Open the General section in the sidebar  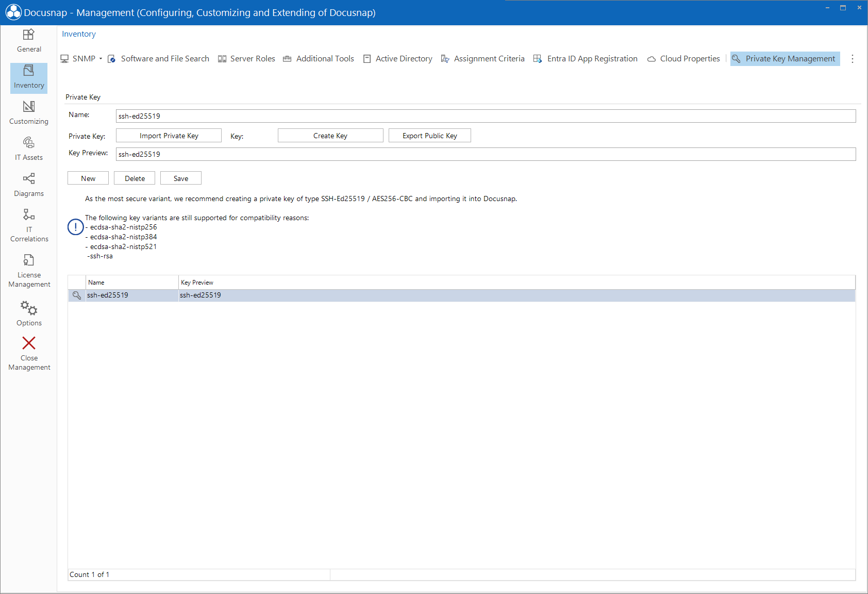[x=28, y=41]
